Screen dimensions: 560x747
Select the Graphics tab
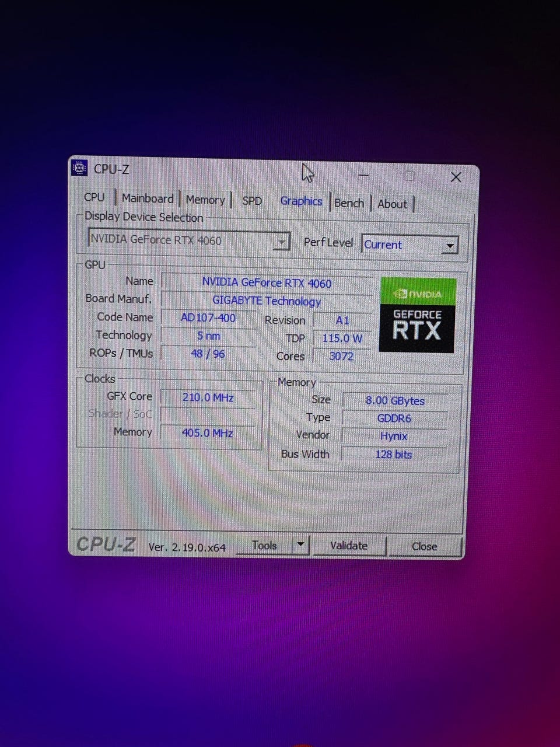click(x=301, y=201)
